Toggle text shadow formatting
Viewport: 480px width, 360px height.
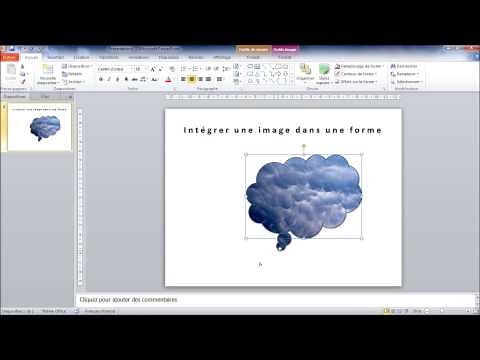click(x=126, y=79)
